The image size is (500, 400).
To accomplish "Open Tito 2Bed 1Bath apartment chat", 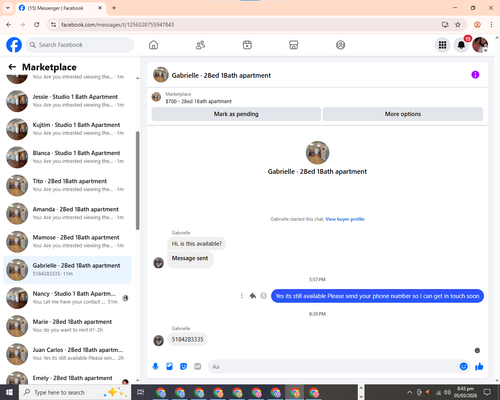I will 67,185.
